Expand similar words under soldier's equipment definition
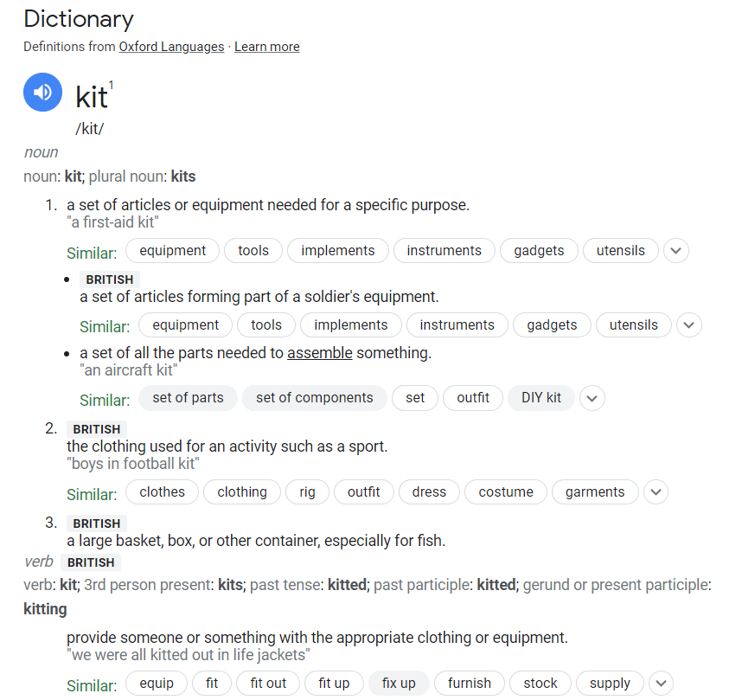Viewport: 742px width, 700px height. pos(689,325)
